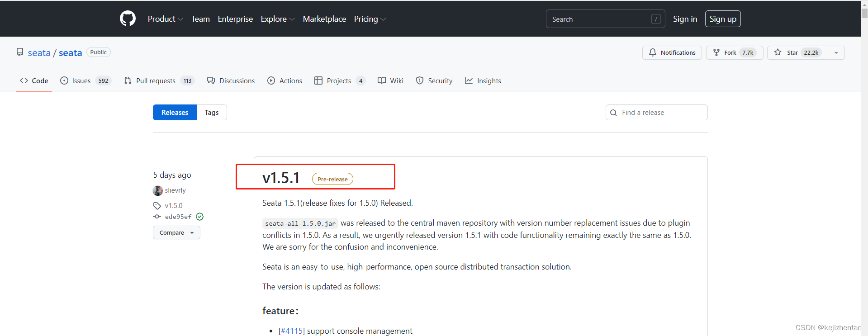
Task: Open the Security tab
Action: (x=434, y=80)
